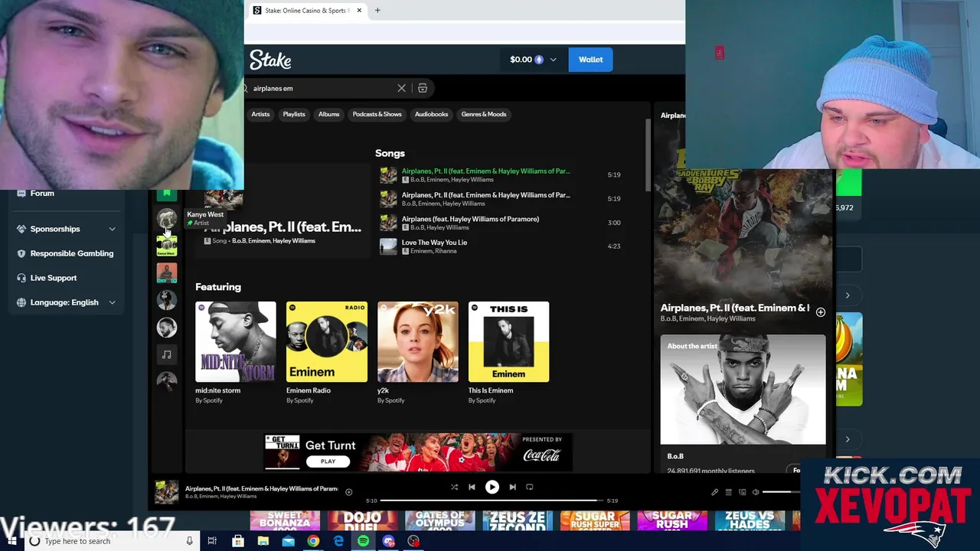Click the Windows taskbar search box
The image size is (980, 551).
[x=111, y=542]
